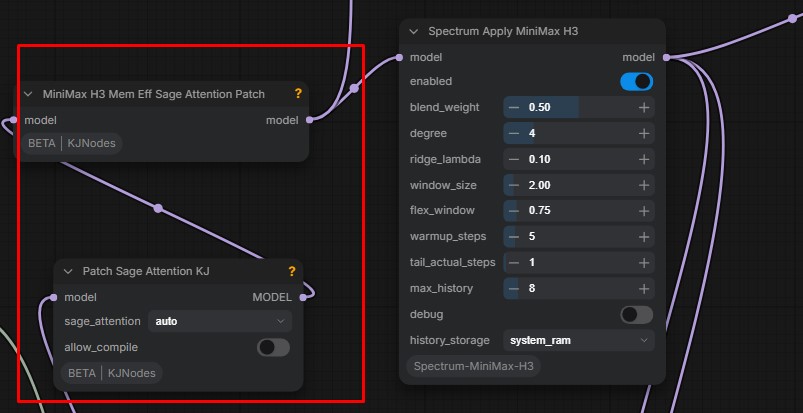The image size is (803, 413).
Task: Increase max_history value
Action: (x=644, y=288)
